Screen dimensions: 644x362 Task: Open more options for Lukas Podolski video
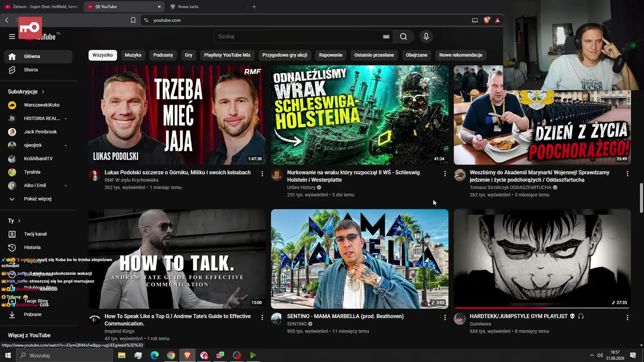(x=262, y=173)
